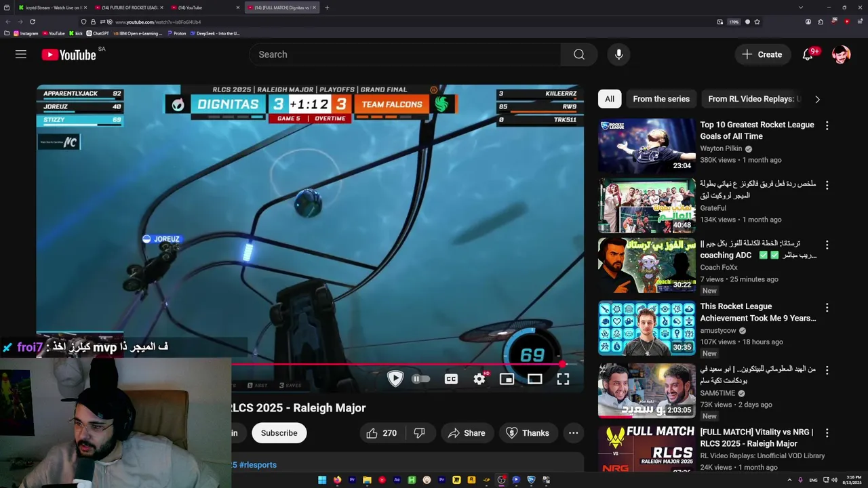The width and height of the screenshot is (868, 488).
Task: Open browser extensions puzzle icon
Action: tap(821, 22)
